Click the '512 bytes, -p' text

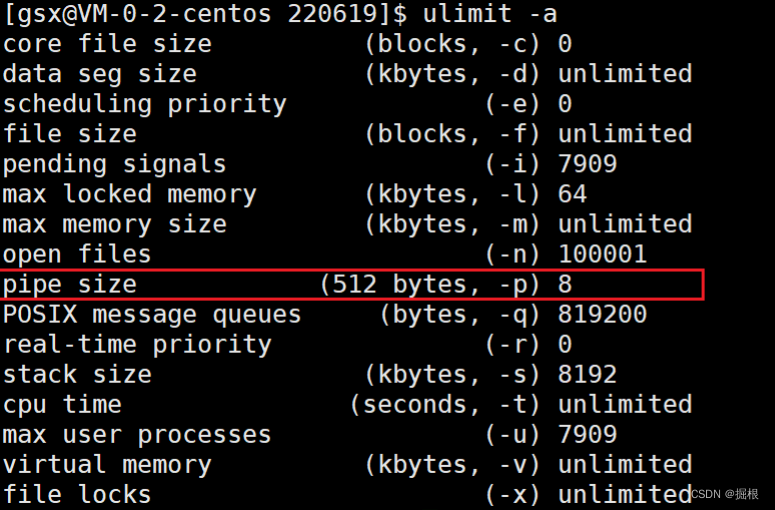430,285
